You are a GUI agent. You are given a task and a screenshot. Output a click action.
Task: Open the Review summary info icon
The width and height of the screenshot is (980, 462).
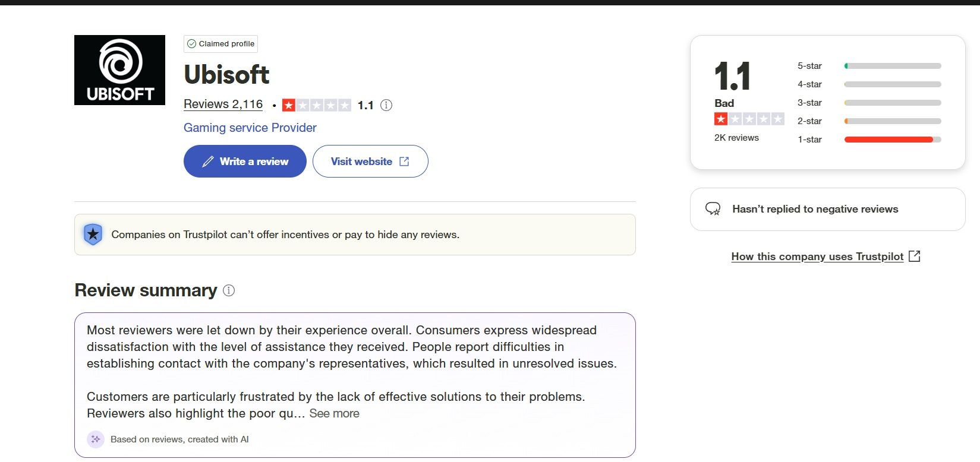click(229, 290)
